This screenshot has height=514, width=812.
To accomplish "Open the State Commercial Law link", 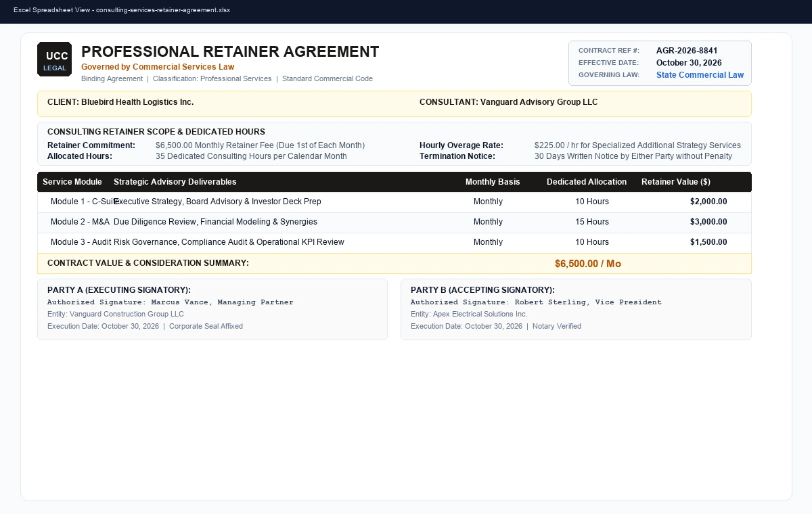I will tap(700, 75).
